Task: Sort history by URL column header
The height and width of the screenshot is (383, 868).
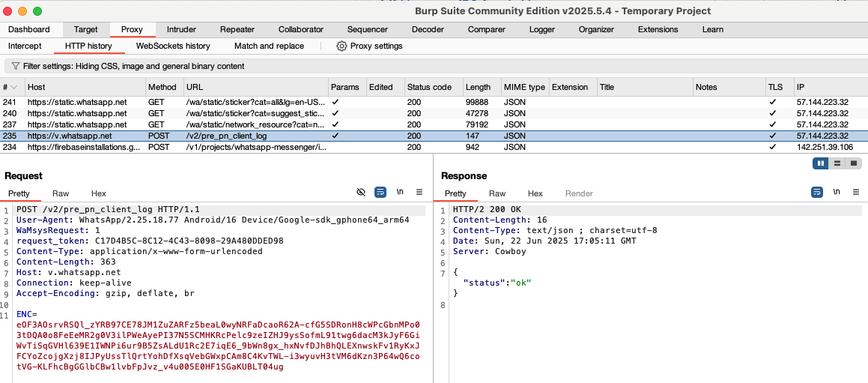Action: click(255, 87)
